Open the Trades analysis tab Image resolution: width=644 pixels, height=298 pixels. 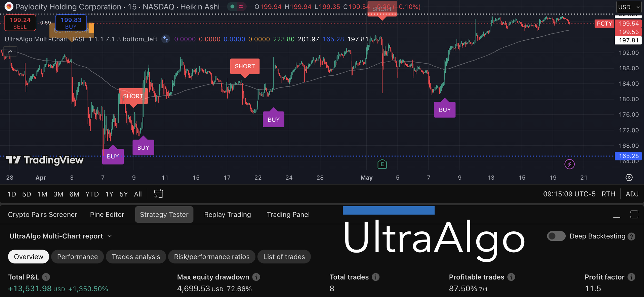pos(136,257)
